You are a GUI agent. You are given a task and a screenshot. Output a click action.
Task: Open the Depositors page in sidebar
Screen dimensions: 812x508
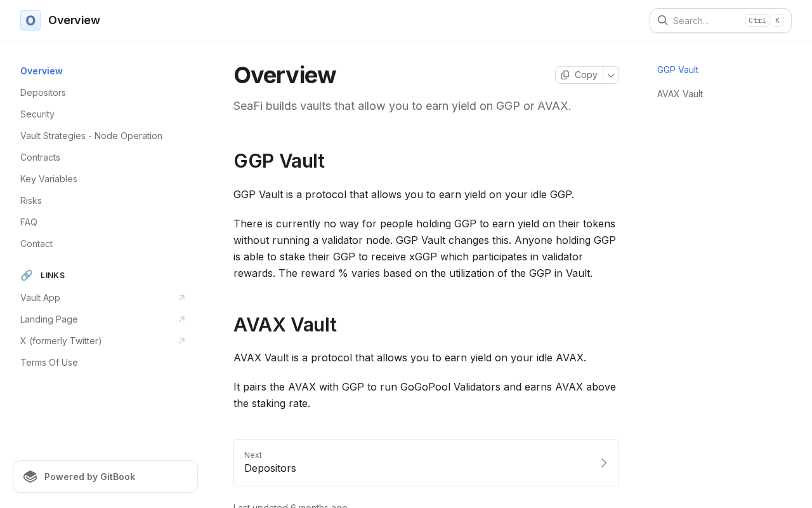(43, 93)
